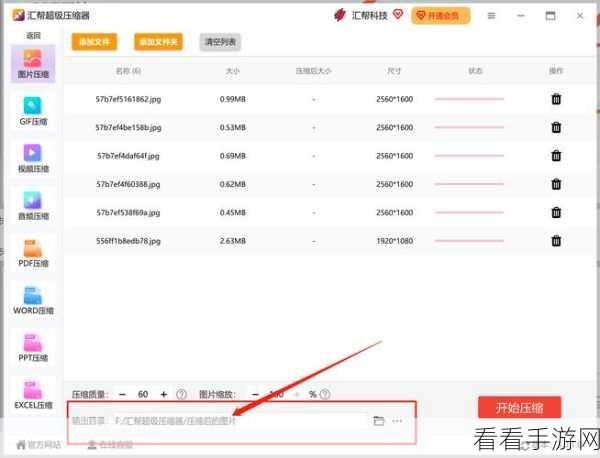Screen dimensions: 600x458
Task: Delete file 57b7ef4f60388.jpg with trash icon
Action: click(x=556, y=184)
